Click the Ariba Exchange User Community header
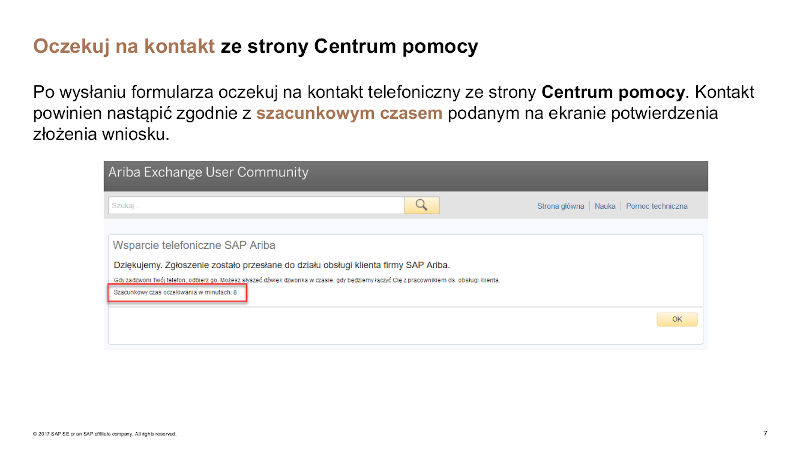 (208, 172)
